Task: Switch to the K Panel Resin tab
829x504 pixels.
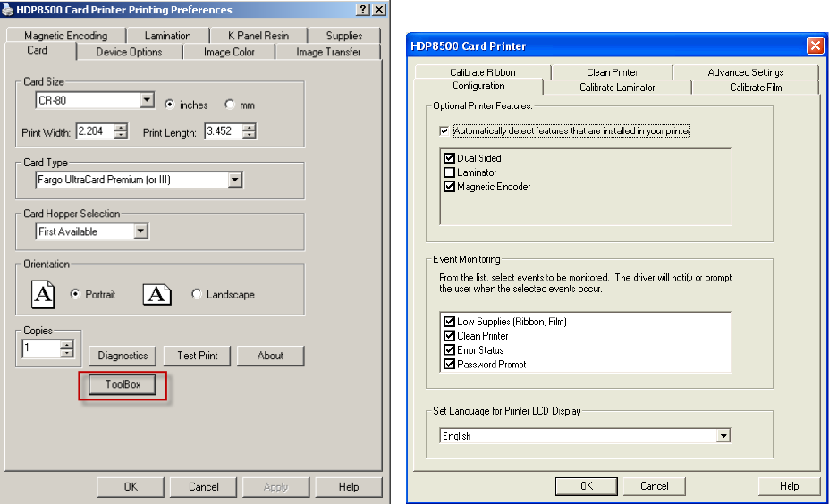Action: (258, 36)
